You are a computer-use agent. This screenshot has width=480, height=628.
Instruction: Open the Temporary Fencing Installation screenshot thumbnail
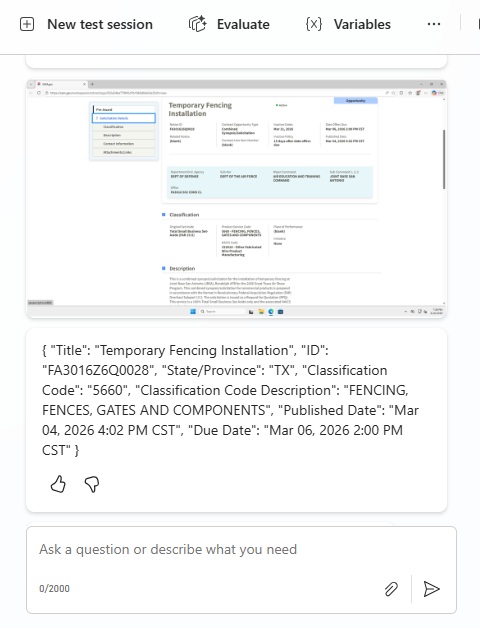236,199
